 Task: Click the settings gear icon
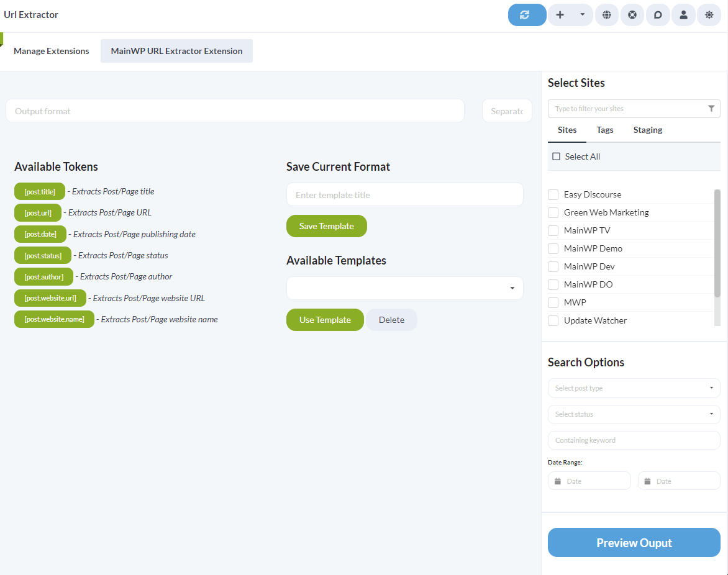tap(709, 14)
